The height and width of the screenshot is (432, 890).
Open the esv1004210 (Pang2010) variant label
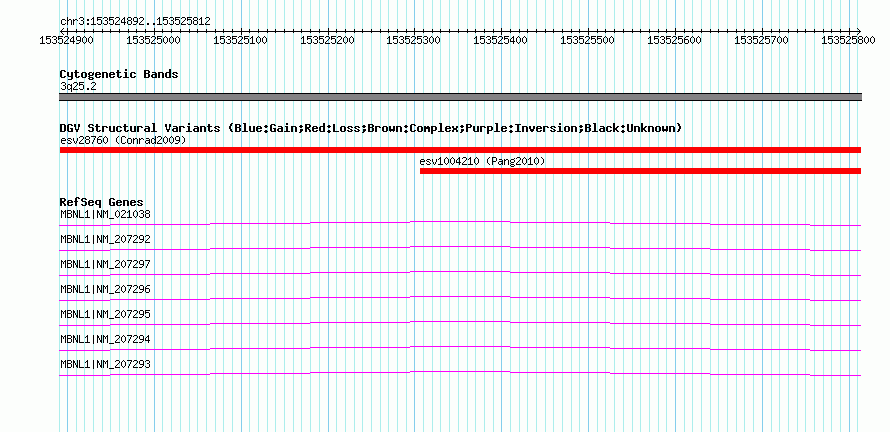pyautogui.click(x=482, y=162)
